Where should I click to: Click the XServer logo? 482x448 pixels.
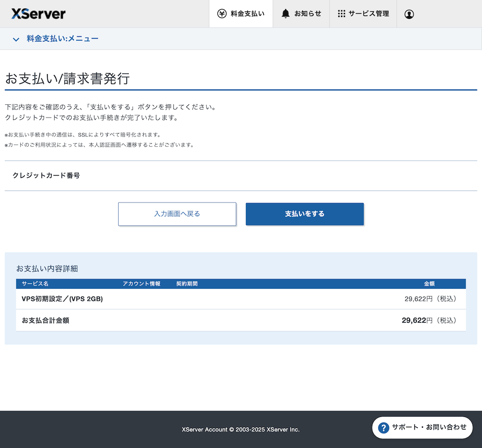(38, 14)
